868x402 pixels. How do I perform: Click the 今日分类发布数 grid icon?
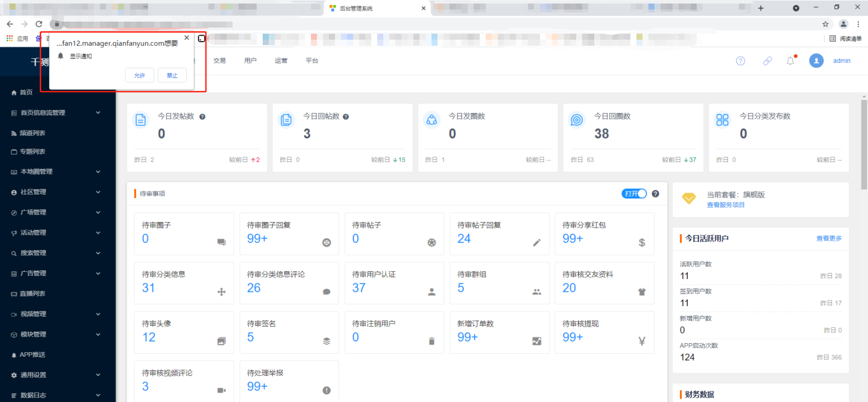tap(722, 120)
